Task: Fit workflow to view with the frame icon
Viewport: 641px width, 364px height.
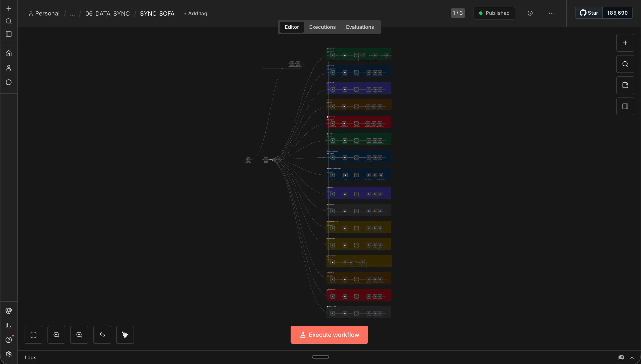Action: coord(33,335)
